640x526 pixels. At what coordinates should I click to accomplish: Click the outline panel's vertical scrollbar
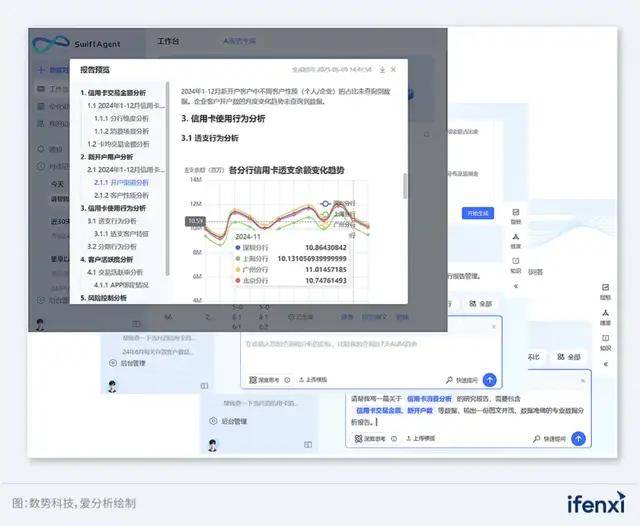coord(167,179)
